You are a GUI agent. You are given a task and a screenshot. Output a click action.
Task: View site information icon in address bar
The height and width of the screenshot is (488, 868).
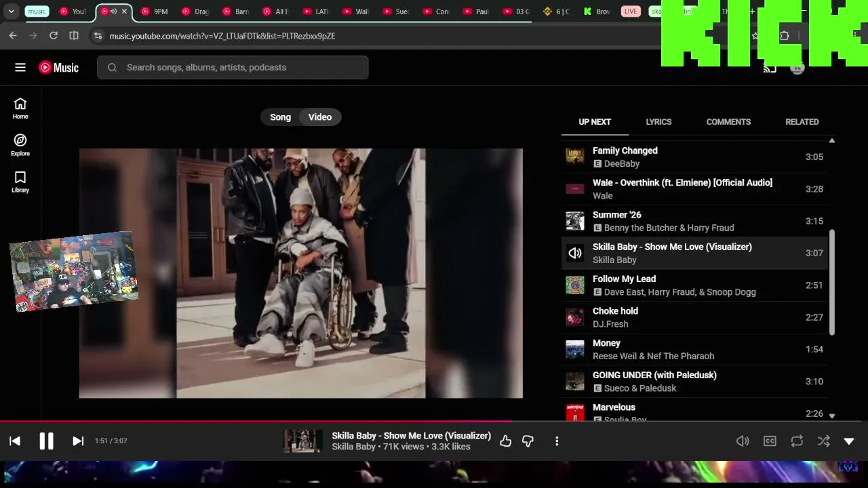98,36
